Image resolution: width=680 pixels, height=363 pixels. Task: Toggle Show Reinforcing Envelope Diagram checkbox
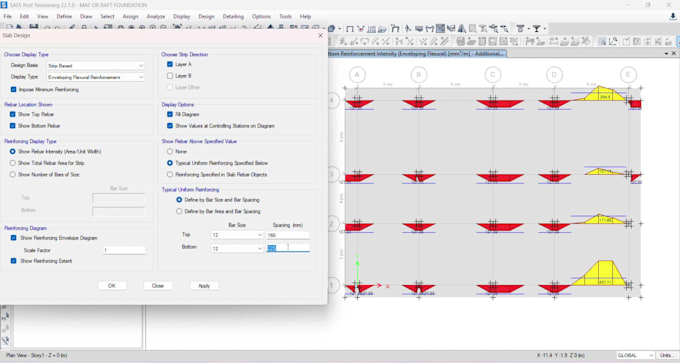pyautogui.click(x=13, y=238)
